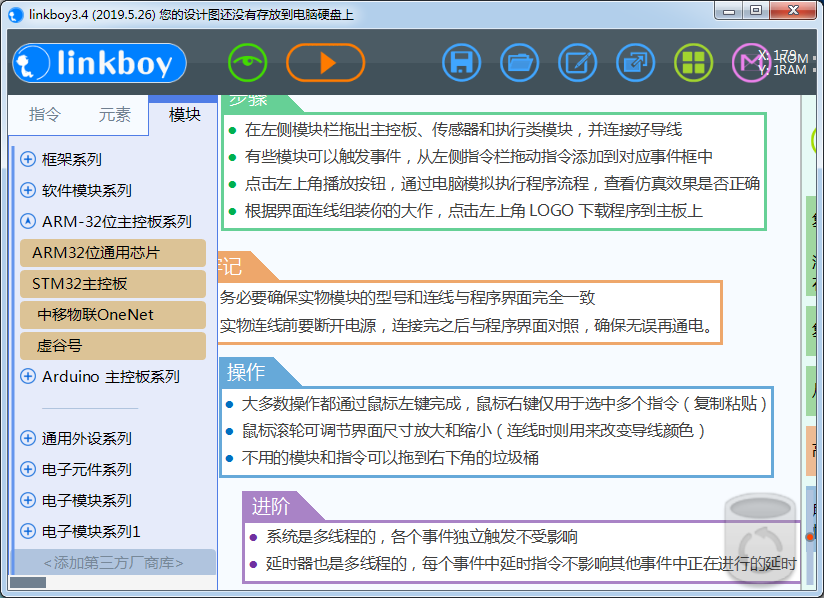The width and height of the screenshot is (824, 598).
Task: Click the linkboy logo button
Action: [x=99, y=63]
